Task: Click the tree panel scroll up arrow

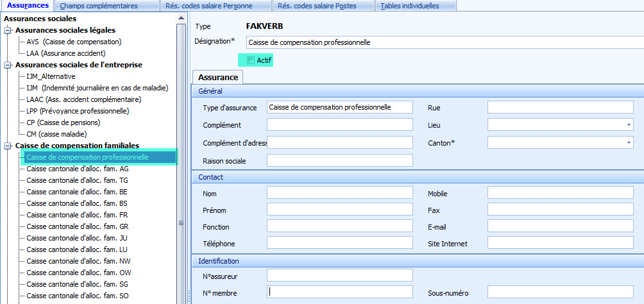Action: tap(181, 19)
